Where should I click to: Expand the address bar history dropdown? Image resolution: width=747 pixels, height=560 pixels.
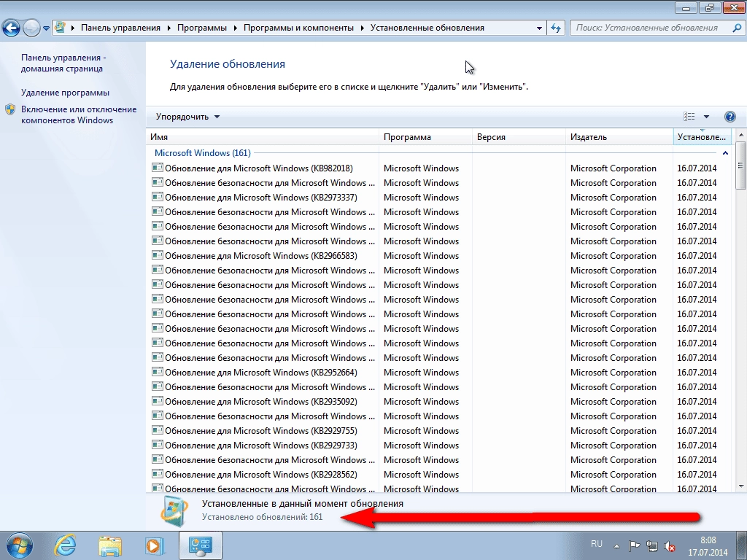pos(539,28)
